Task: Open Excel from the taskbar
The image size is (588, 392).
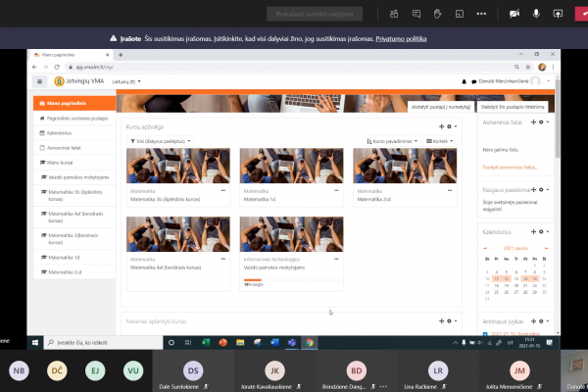Action: point(206,342)
